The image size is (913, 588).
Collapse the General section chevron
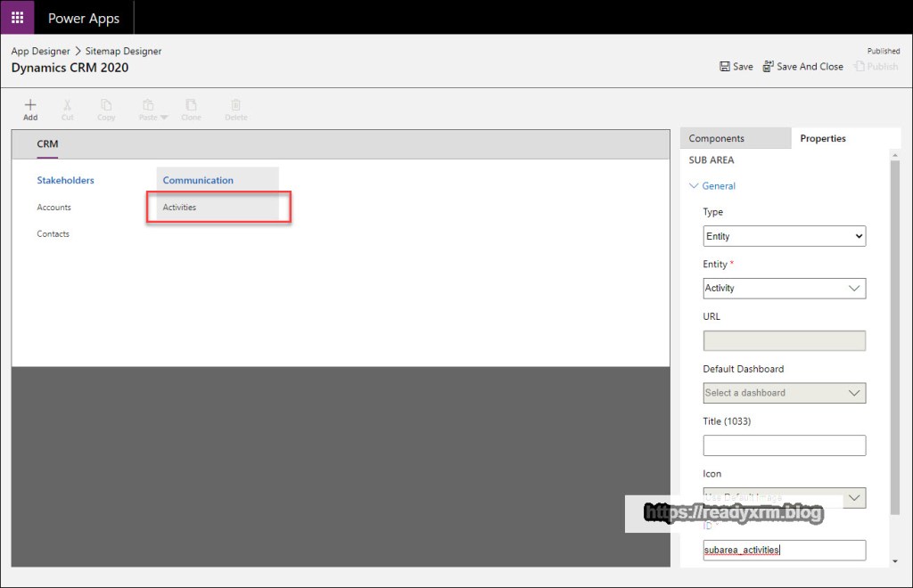pyautogui.click(x=695, y=186)
